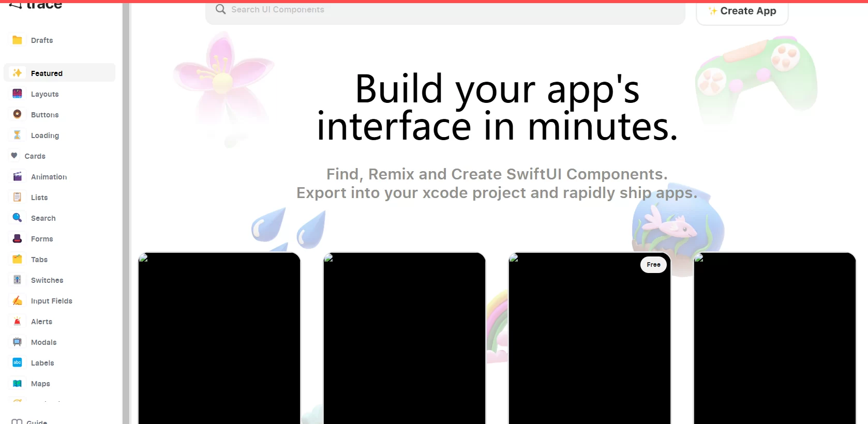
Task: Click the Buttons donut icon
Action: pos(17,114)
